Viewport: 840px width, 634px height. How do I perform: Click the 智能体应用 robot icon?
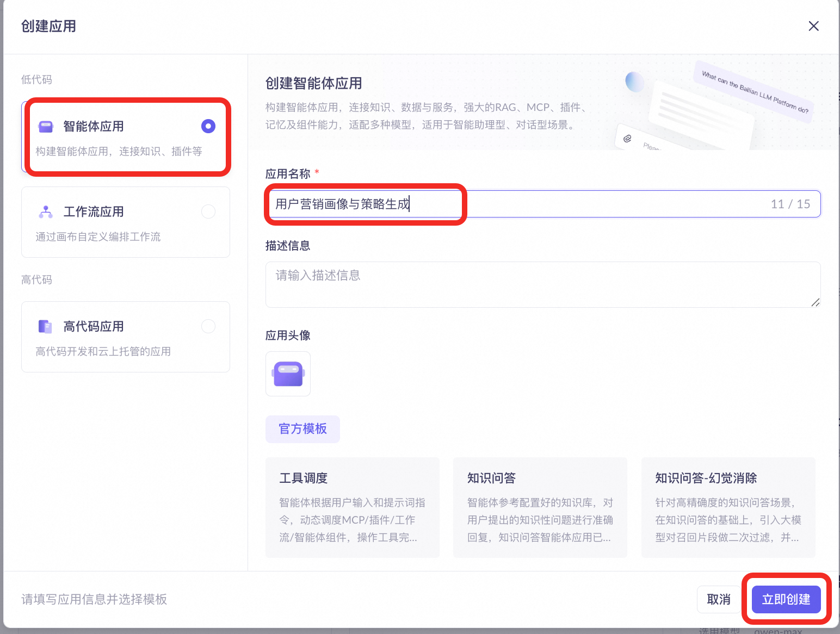pos(46,127)
